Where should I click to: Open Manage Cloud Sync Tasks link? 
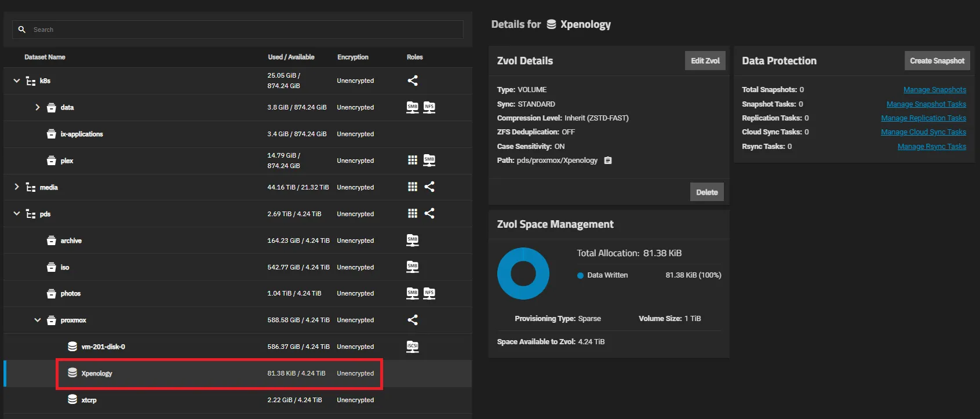923,132
